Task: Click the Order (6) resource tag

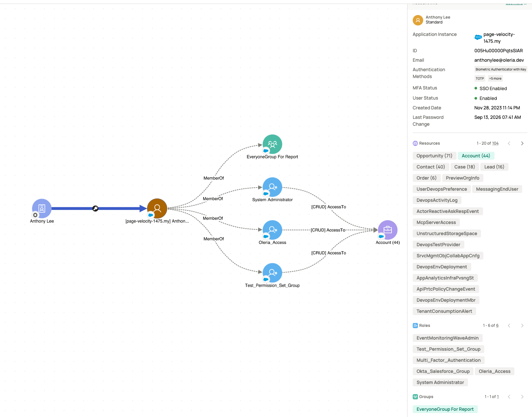Action: point(426,178)
